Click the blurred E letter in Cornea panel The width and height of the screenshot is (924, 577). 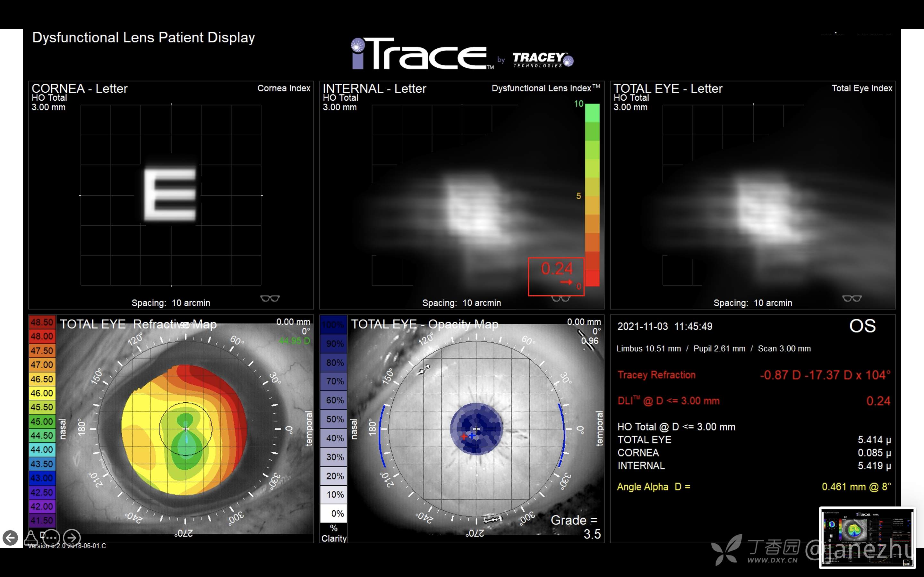coord(170,195)
